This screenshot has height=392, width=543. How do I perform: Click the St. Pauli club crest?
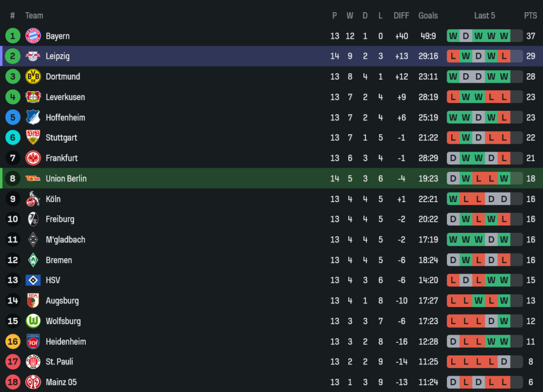(x=33, y=362)
